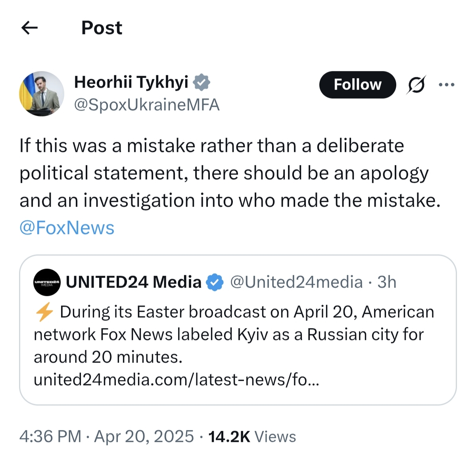Click the Heorhii Tykhyi display name
476x461 pixels.
click(131, 82)
